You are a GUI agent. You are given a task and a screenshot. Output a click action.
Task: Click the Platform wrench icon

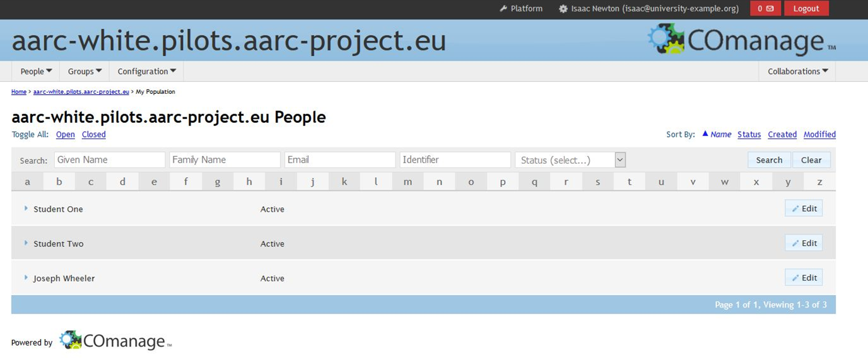[x=503, y=9]
